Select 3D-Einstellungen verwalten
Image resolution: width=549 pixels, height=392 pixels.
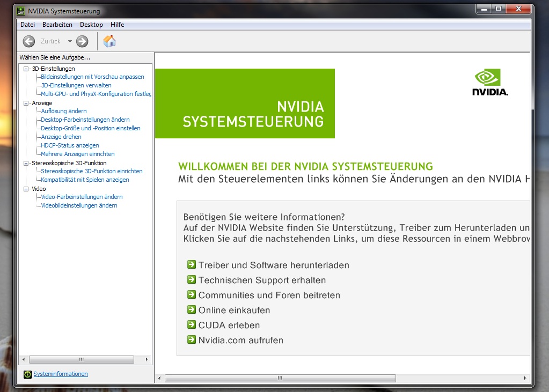76,85
